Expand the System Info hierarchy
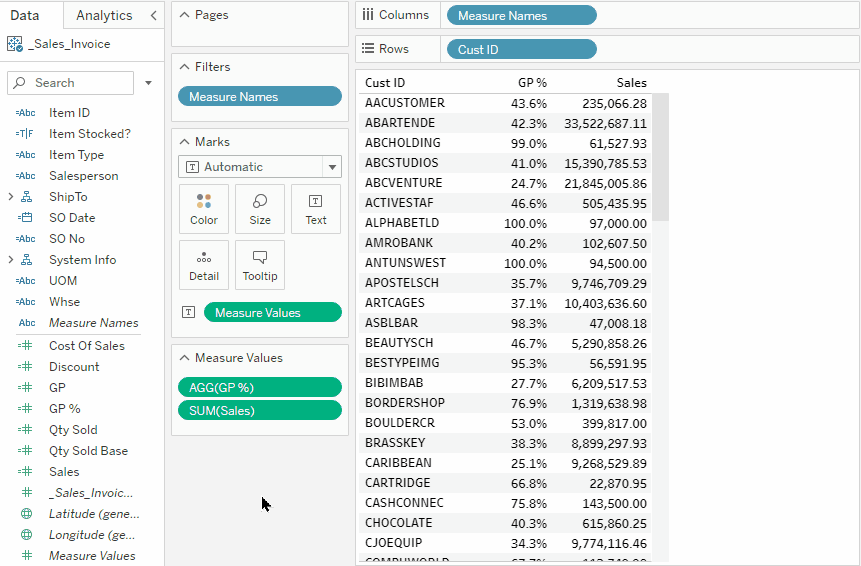The height and width of the screenshot is (566, 861). pyautogui.click(x=11, y=260)
